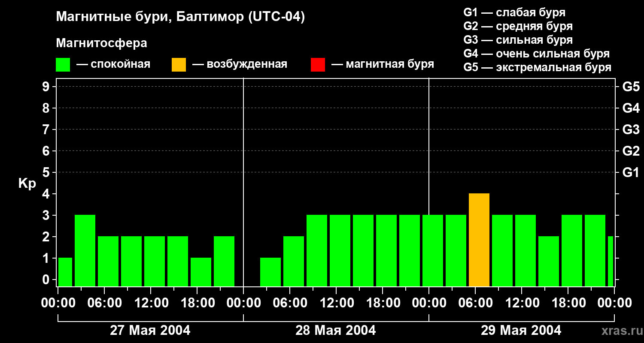Click 'G4 — очень сильная буря' legend text
The image size is (644, 343).
pyautogui.click(x=537, y=54)
